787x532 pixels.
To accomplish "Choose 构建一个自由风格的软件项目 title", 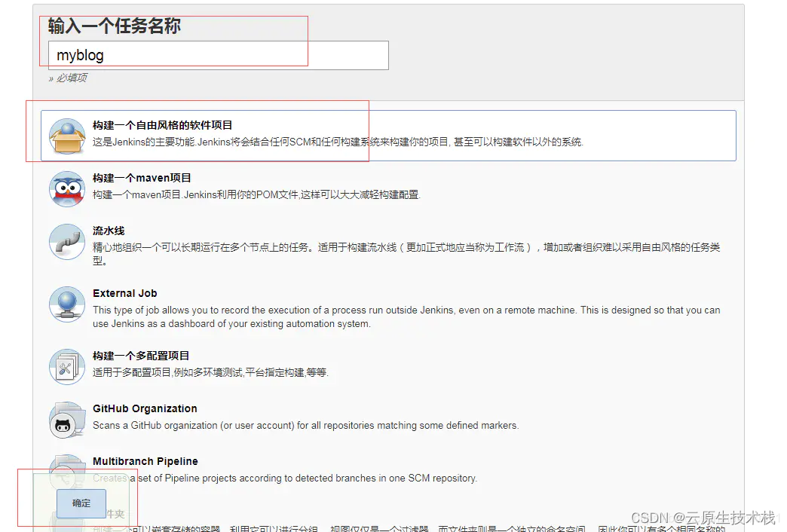I will (163, 126).
